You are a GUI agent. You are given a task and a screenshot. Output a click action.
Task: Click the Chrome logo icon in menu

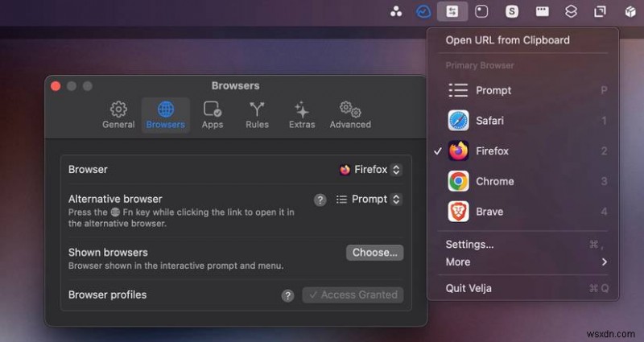[458, 182]
